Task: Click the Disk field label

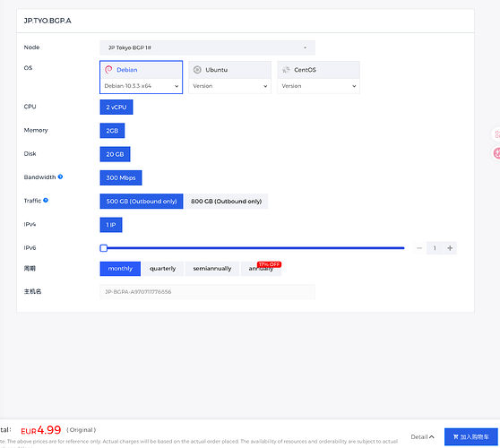Action: coord(30,154)
